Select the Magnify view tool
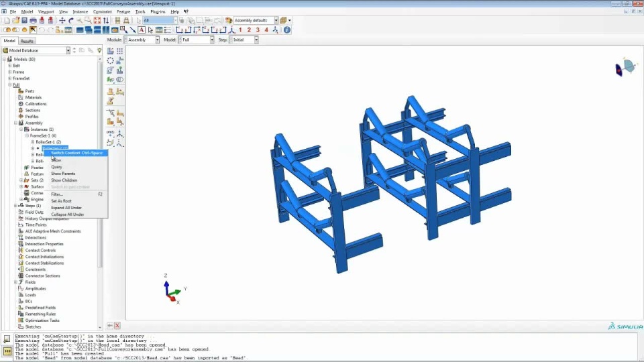644x362 pixels. point(79,21)
